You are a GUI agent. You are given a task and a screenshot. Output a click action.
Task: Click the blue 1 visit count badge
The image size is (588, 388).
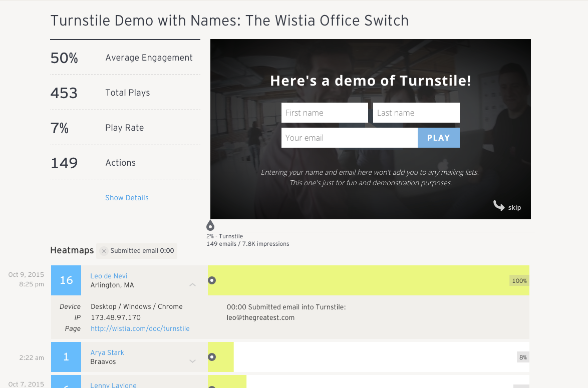pos(66,357)
